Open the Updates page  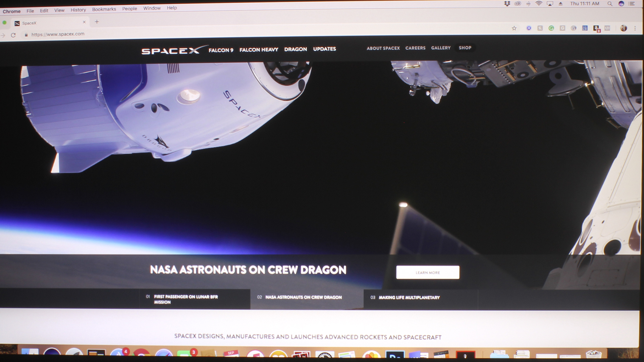324,49
